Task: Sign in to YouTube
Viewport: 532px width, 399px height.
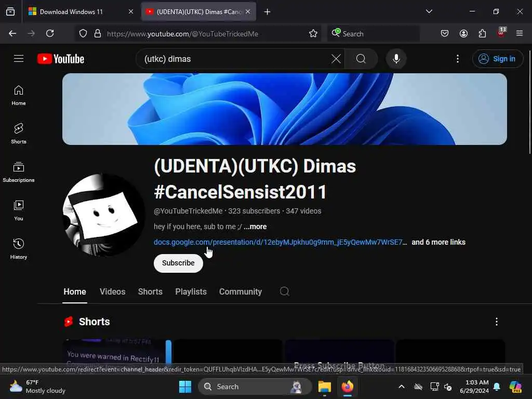Action: coord(497,59)
